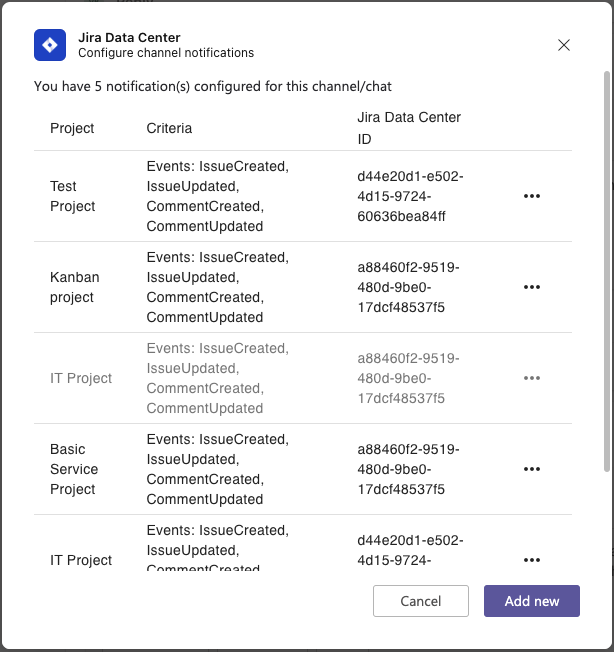Click the Cancel button
The width and height of the screenshot is (614, 652).
tap(421, 601)
